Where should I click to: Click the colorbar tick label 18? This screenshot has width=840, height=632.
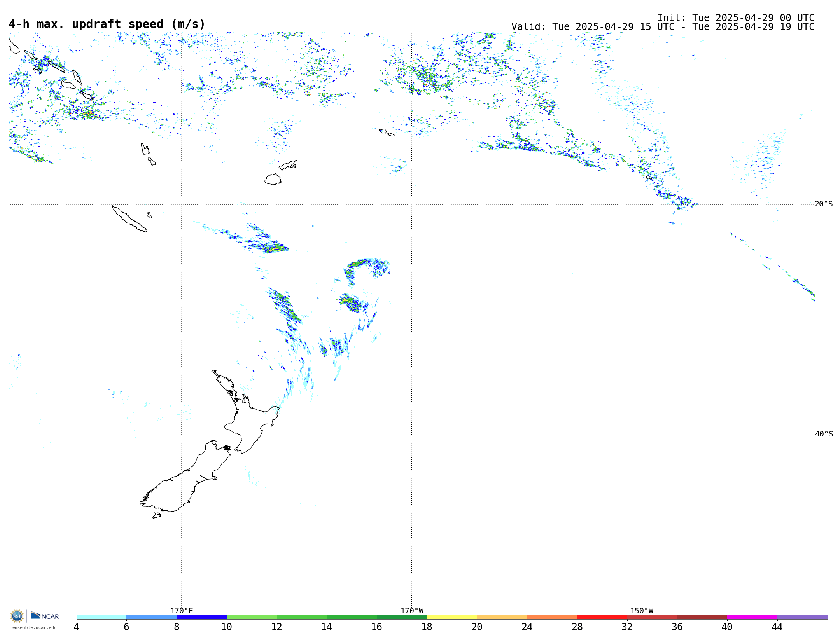click(427, 627)
